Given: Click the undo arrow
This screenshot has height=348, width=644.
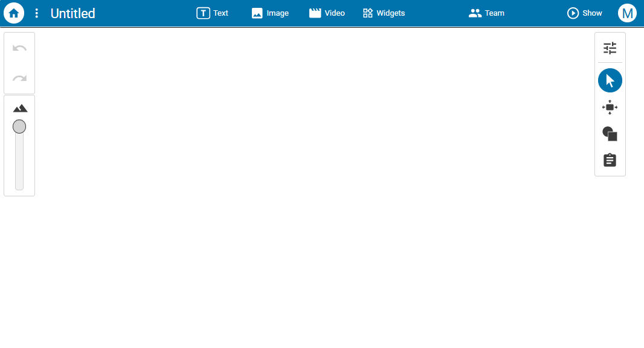Looking at the screenshot, I should [x=19, y=48].
